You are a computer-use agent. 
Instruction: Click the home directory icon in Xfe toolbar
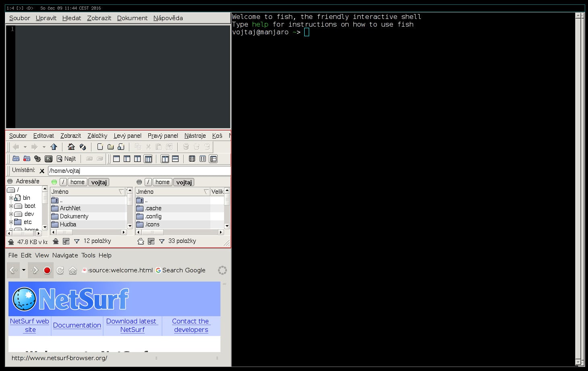click(x=71, y=147)
